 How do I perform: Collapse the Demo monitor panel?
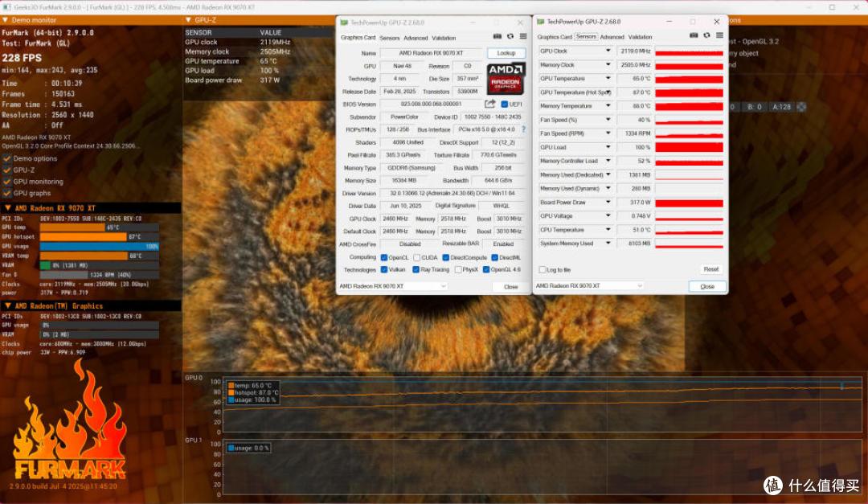point(5,20)
